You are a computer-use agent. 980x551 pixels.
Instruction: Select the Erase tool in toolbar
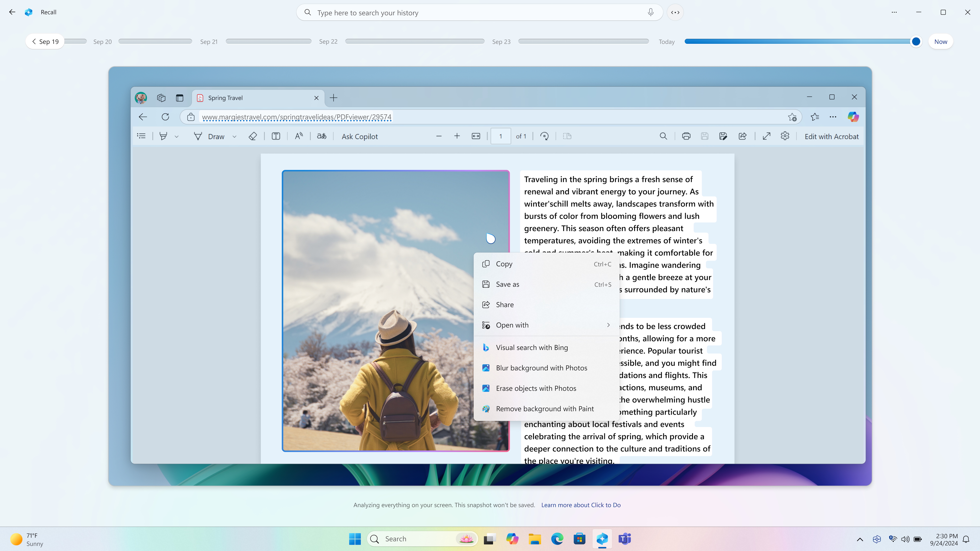pyautogui.click(x=253, y=136)
